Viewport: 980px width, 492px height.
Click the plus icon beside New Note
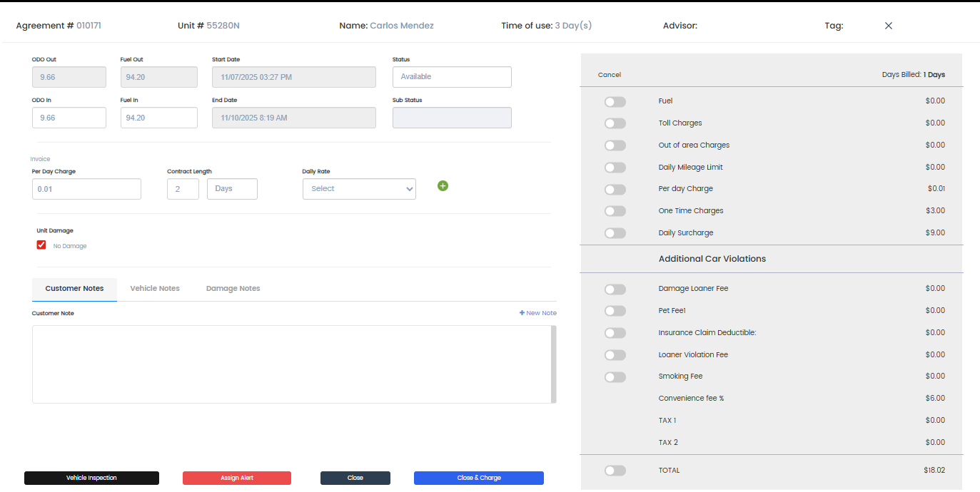pos(522,313)
